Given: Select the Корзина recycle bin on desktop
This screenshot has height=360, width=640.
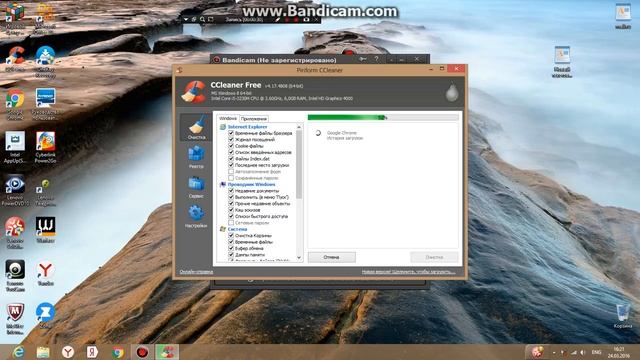Looking at the screenshot, I should [622, 316].
